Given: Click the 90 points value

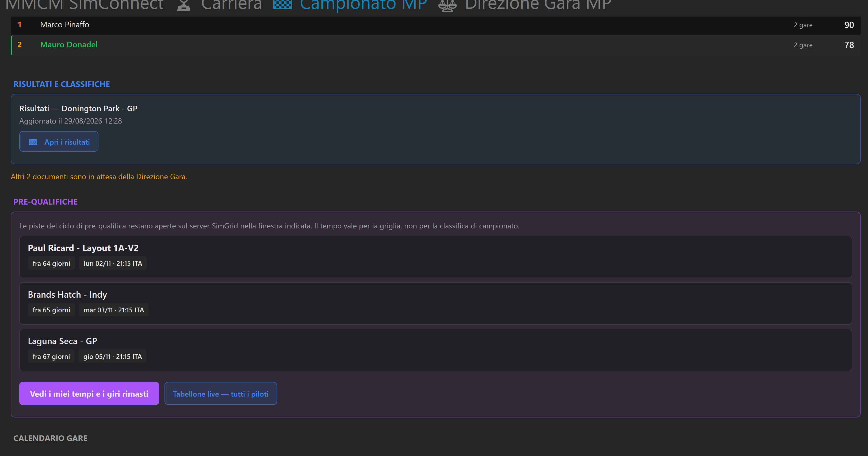Looking at the screenshot, I should [x=849, y=25].
